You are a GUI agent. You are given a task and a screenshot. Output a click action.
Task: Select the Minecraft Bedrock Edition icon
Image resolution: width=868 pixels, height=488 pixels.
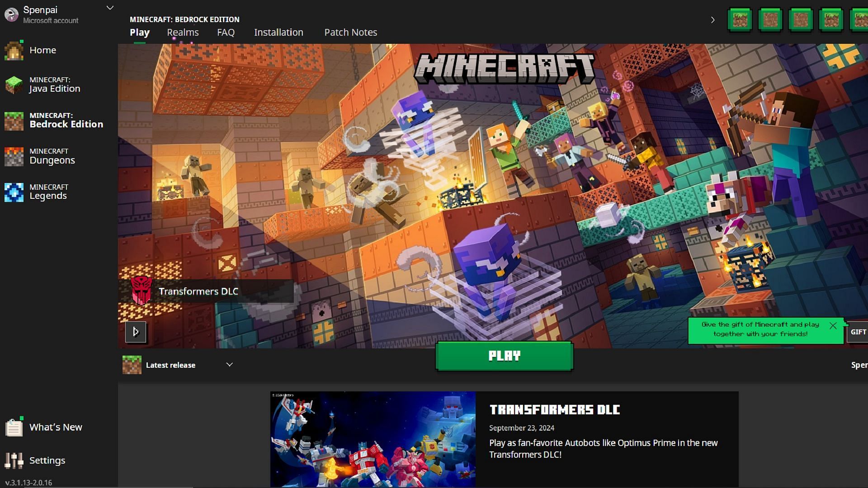[x=14, y=120]
